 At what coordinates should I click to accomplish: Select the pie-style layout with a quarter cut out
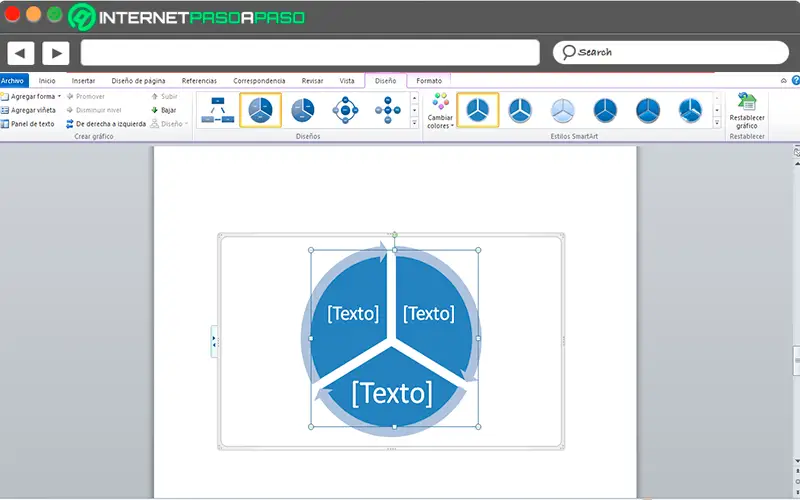(x=303, y=110)
